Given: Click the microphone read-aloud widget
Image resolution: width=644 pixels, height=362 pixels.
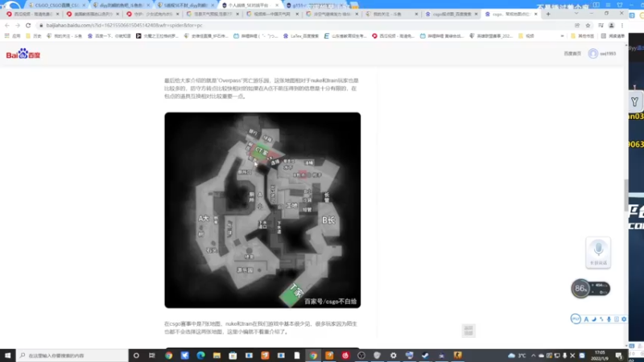Looking at the screenshot, I should (598, 253).
